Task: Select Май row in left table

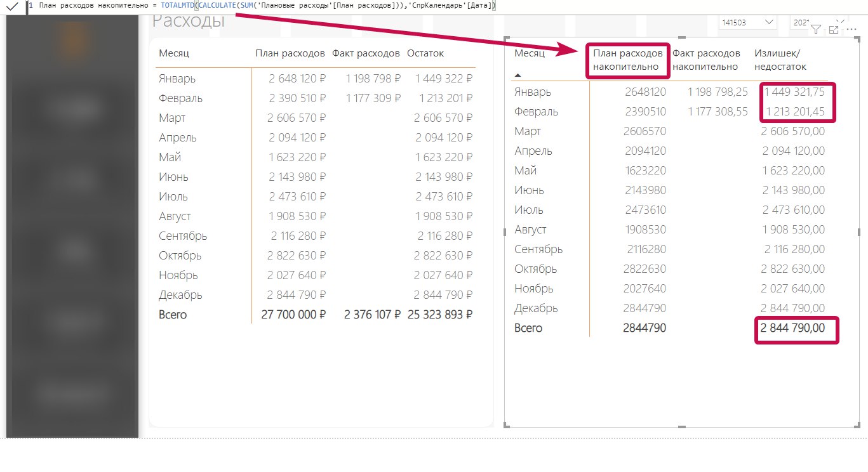Action: coord(316,157)
